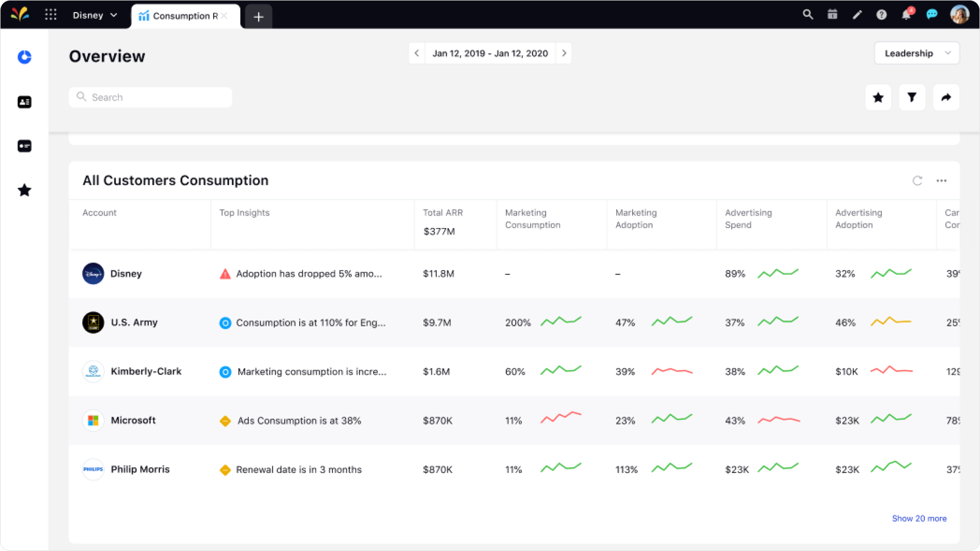
Task: Open the Disney workspace dropdown
Action: (95, 15)
